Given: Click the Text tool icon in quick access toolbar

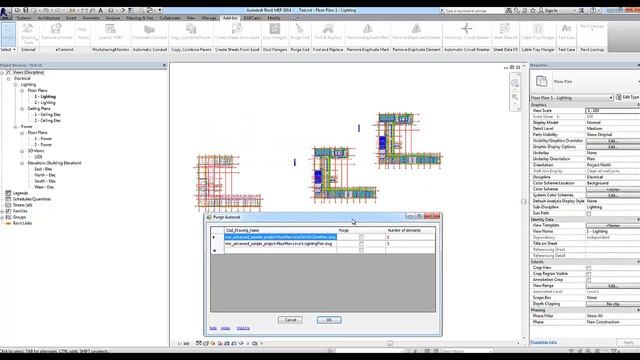Looking at the screenshot, I should [x=100, y=10].
